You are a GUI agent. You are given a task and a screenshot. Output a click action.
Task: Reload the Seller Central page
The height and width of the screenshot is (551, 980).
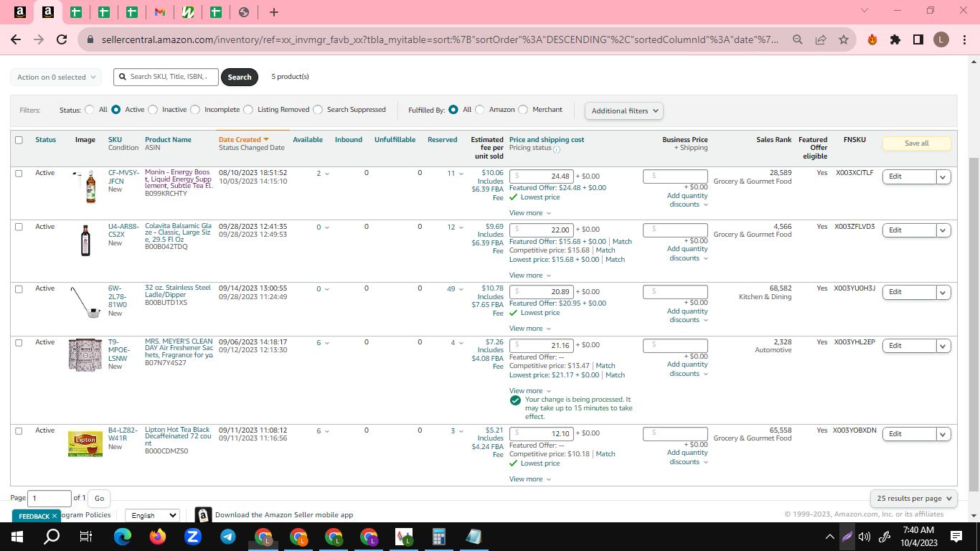coord(62,39)
